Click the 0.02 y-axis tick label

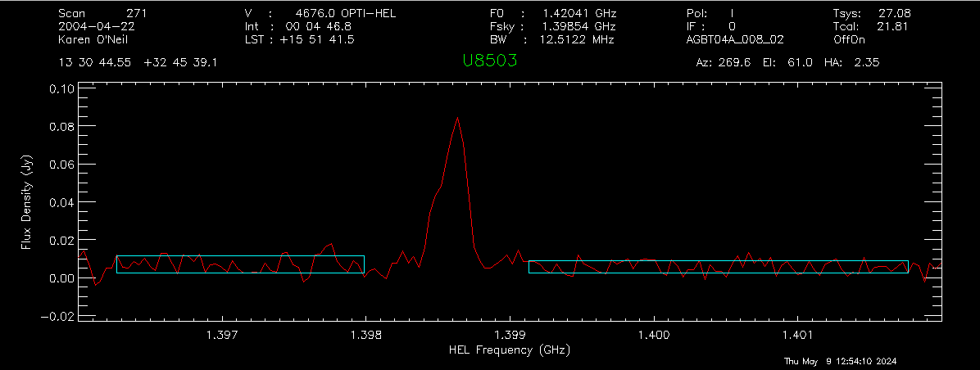click(x=61, y=240)
